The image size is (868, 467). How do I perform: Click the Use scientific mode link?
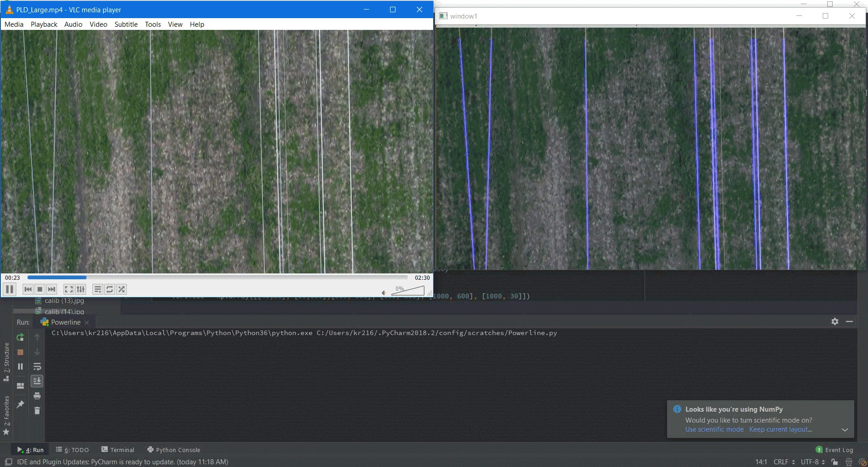click(714, 429)
